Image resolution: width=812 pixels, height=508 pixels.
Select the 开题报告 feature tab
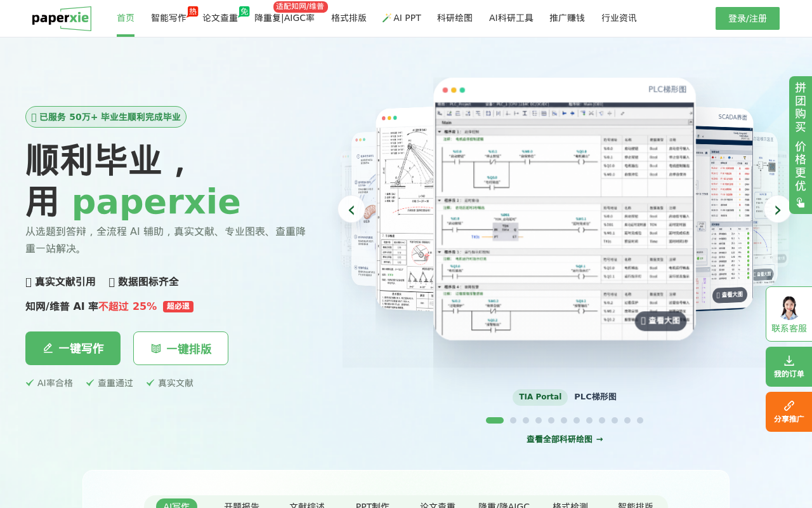point(242,506)
